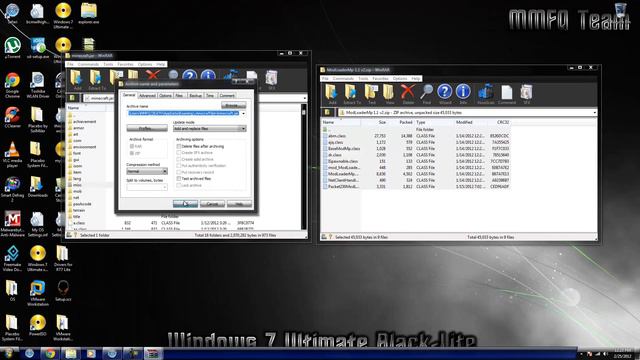Switch to Files tab in archive dialog
640x360 pixels.
(180, 96)
